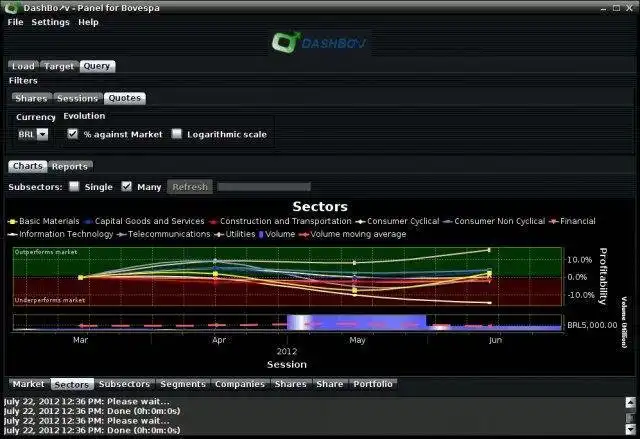640x439 pixels.
Task: Click the Volume moving average legend marker
Action: pyautogui.click(x=304, y=235)
